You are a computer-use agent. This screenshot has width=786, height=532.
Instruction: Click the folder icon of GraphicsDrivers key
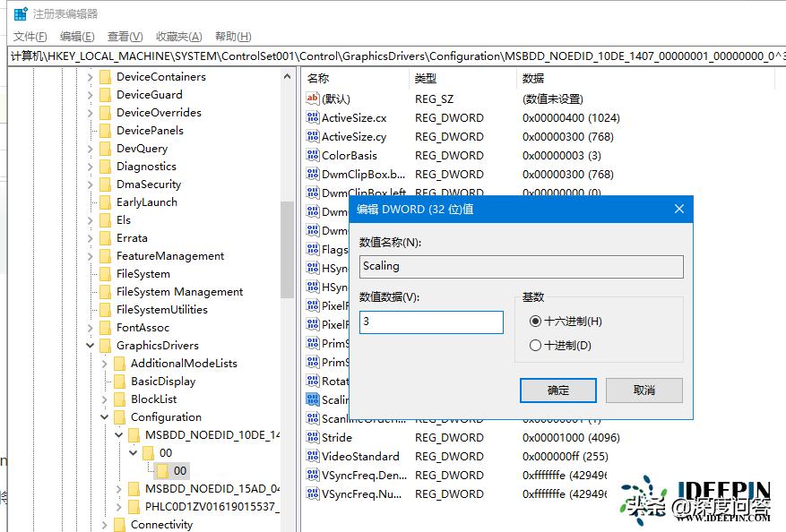point(106,345)
